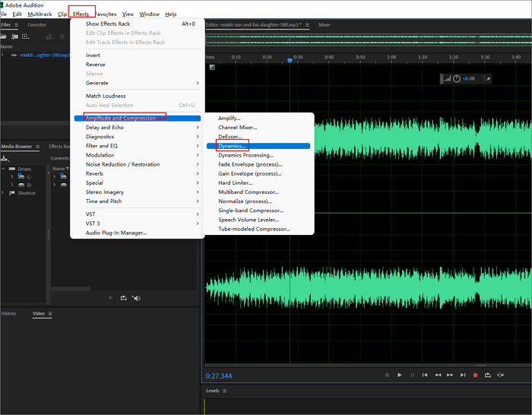Move playhead to previous marker button
532x415 pixels.
pyautogui.click(x=424, y=375)
